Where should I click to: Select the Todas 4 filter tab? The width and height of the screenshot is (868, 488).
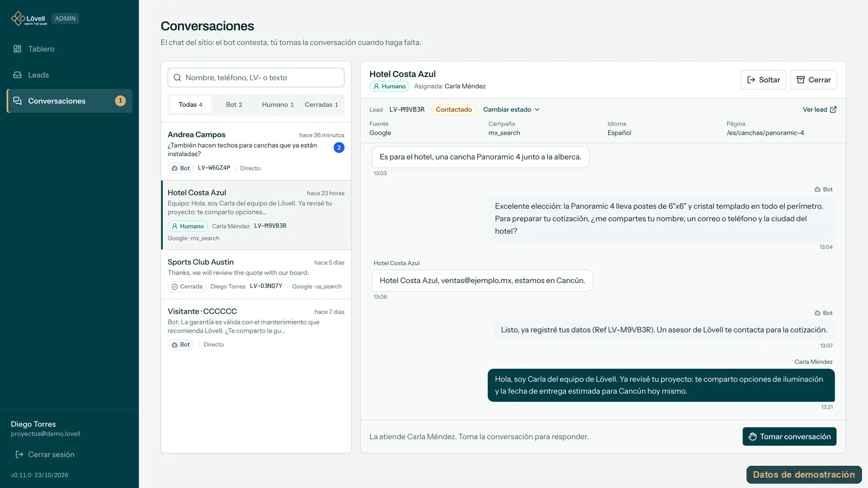tap(190, 105)
